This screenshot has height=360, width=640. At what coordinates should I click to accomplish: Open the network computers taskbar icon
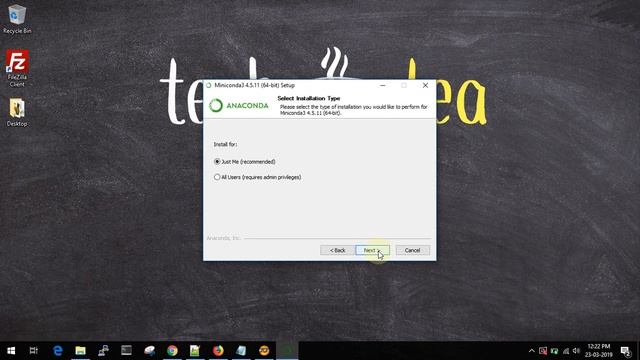103,351
